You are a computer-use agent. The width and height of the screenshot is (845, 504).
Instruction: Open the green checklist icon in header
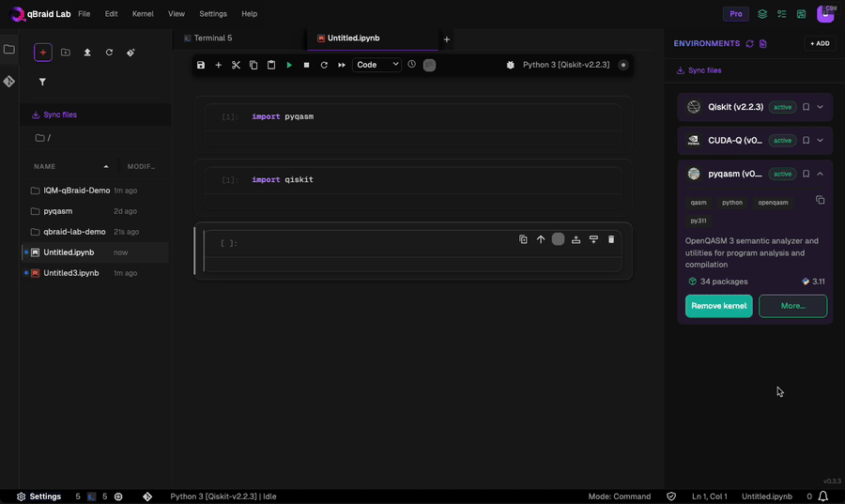click(x=781, y=14)
